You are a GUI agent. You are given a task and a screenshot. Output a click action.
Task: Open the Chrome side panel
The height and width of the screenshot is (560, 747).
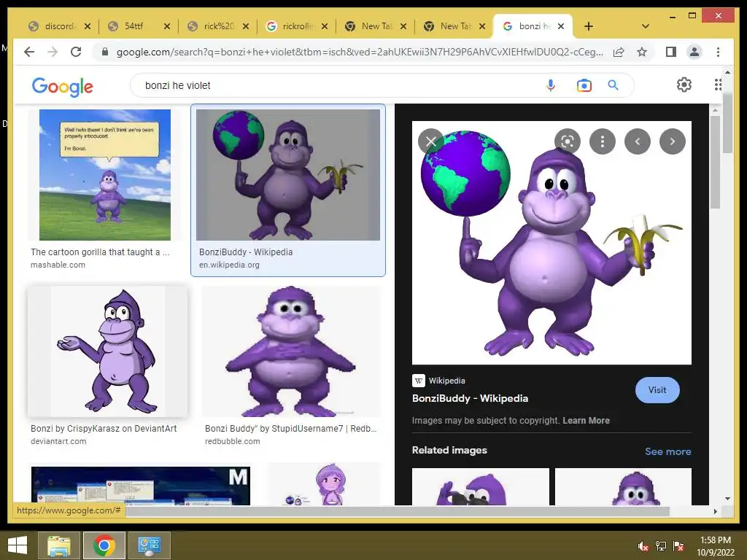(671, 52)
